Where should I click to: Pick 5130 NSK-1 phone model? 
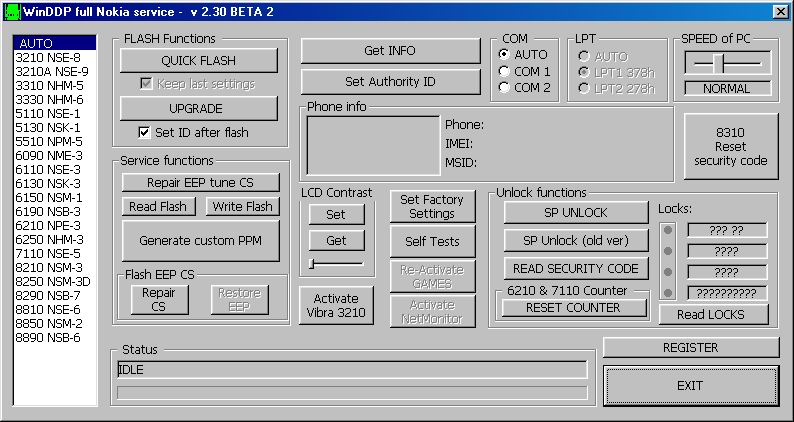55,128
